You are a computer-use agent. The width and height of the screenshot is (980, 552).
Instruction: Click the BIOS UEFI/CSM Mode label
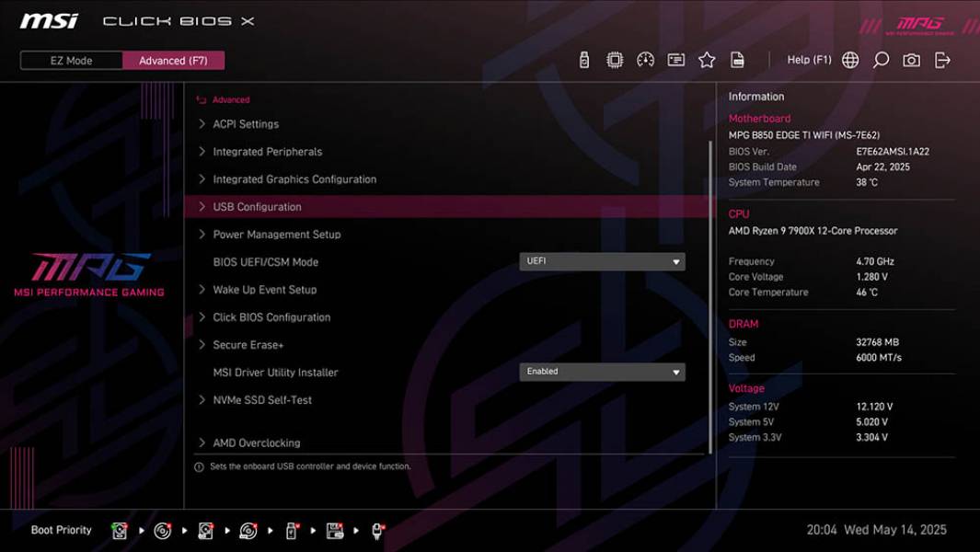(266, 262)
